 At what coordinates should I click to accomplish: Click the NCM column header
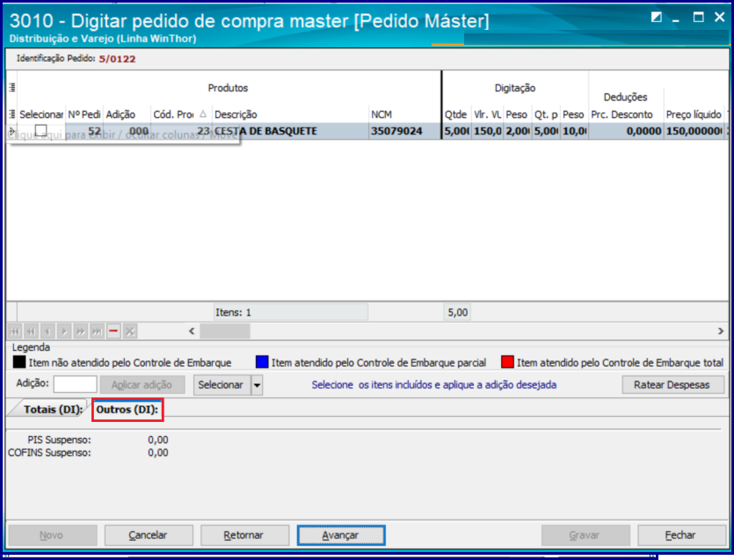coord(404,114)
